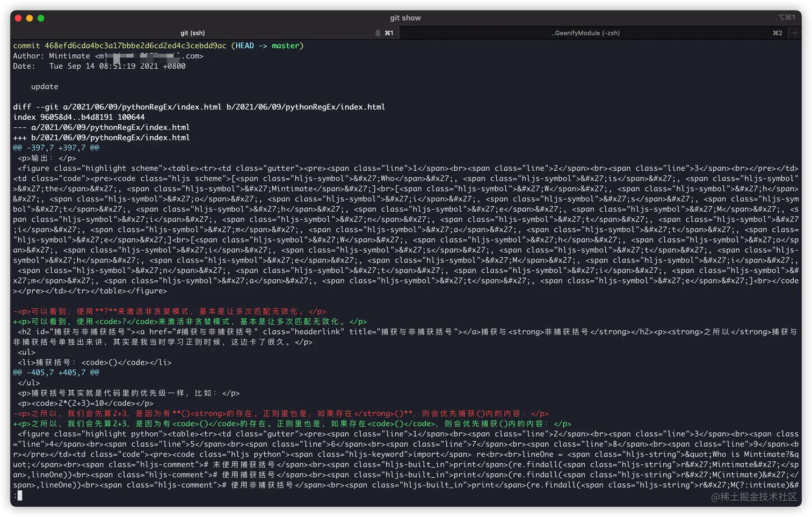Image resolution: width=812 pixels, height=517 pixels.
Task: Minimize the terminal window with yellow button
Action: coord(30,18)
